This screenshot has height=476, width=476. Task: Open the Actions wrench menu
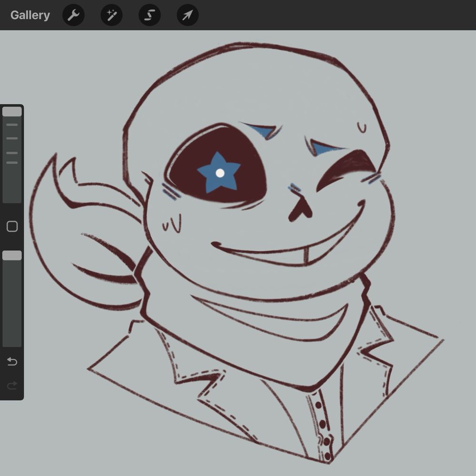pos(73,15)
